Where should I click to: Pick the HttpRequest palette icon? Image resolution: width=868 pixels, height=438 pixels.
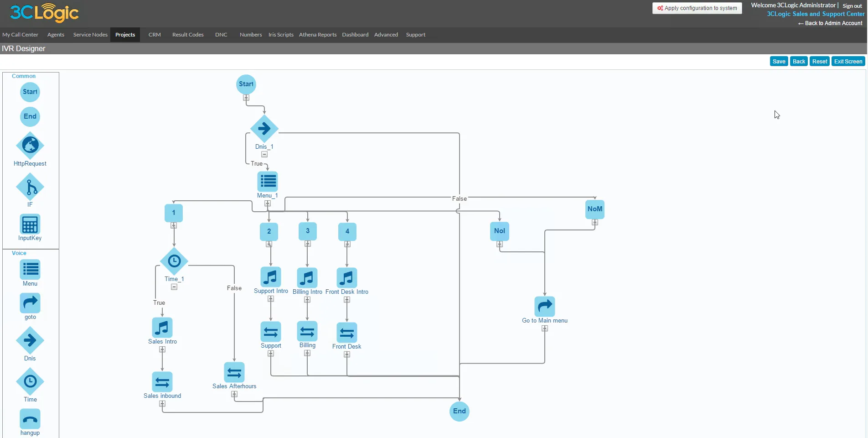click(30, 146)
